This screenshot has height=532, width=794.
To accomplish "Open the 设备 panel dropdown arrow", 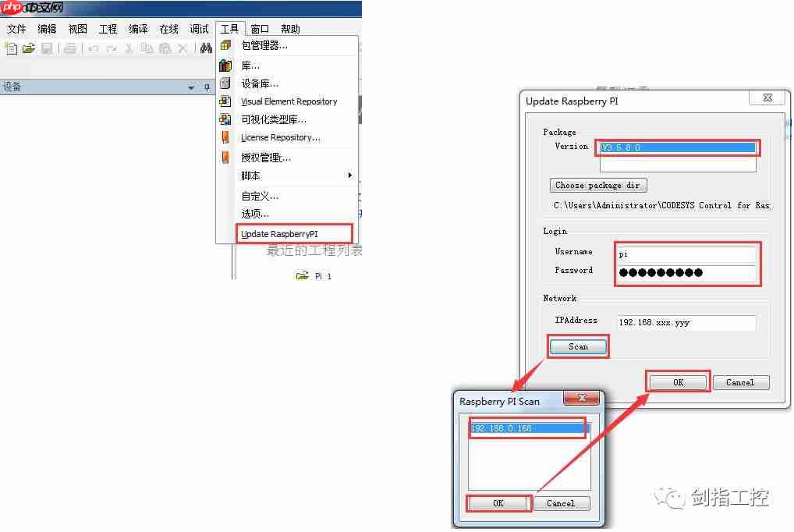I will pyautogui.click(x=192, y=87).
